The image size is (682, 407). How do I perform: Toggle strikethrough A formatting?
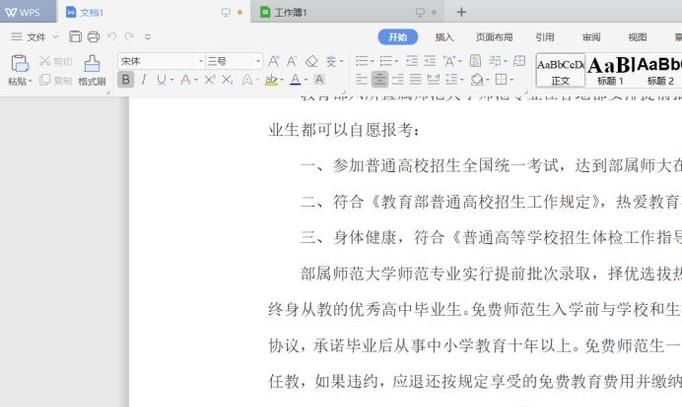pos(186,80)
